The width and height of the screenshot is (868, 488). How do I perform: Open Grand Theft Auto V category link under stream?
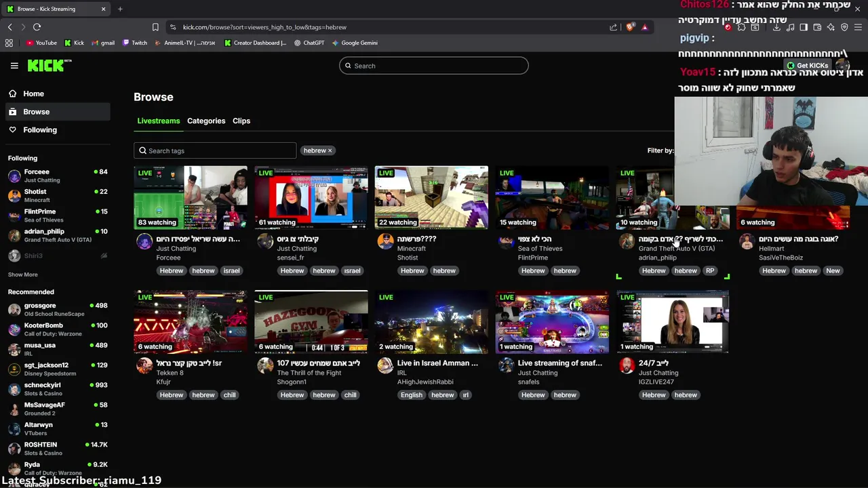677,249
